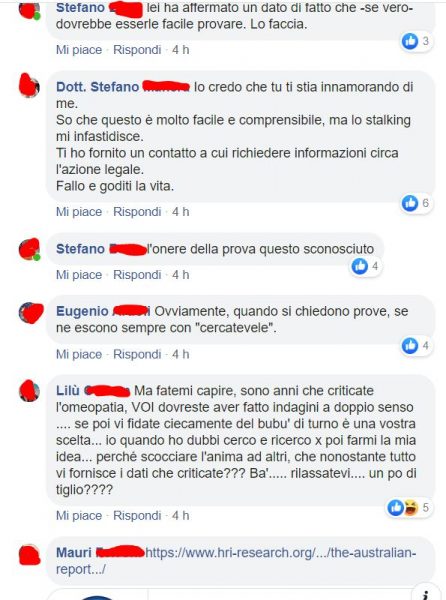Click the 4 h timestamp under Eugenio's comment
446x600 pixels.
181,354
